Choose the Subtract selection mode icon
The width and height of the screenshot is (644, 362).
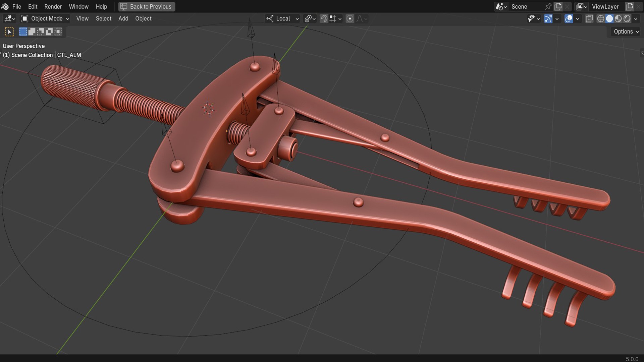pos(40,32)
